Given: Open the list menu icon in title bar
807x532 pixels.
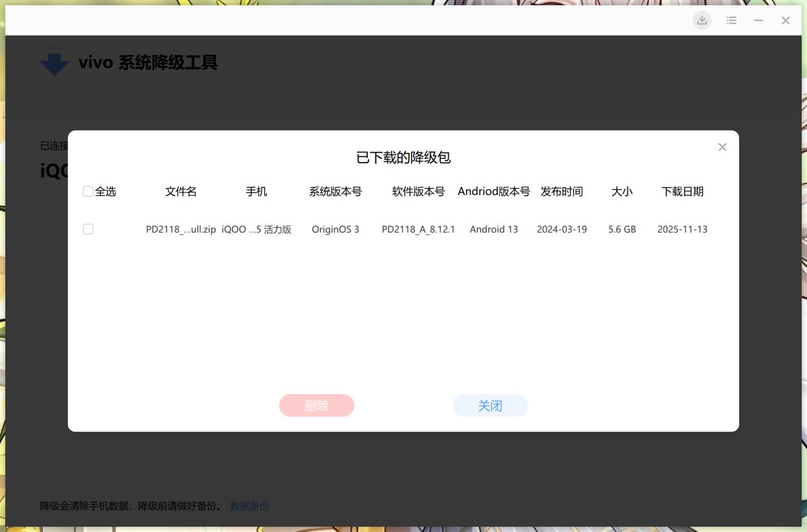Looking at the screenshot, I should pos(732,21).
